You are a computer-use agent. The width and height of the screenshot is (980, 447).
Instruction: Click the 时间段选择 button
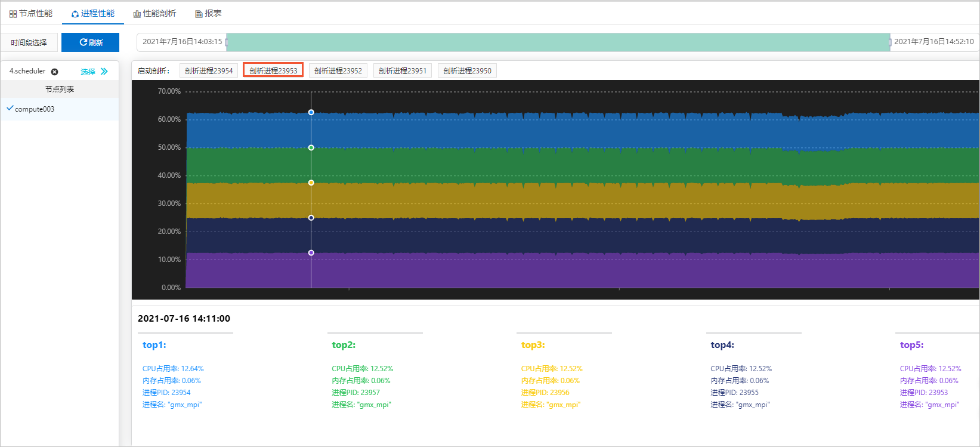pos(29,42)
